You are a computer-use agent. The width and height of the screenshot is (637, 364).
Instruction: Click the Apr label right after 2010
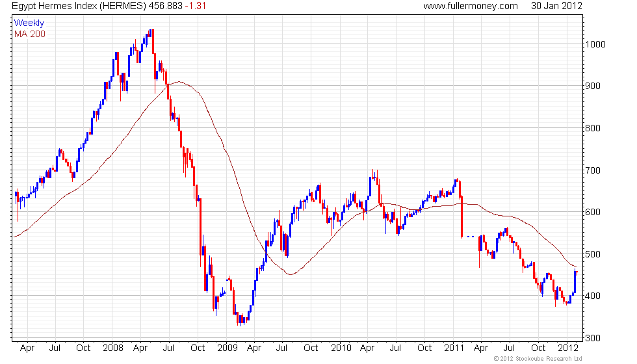[x=367, y=348]
